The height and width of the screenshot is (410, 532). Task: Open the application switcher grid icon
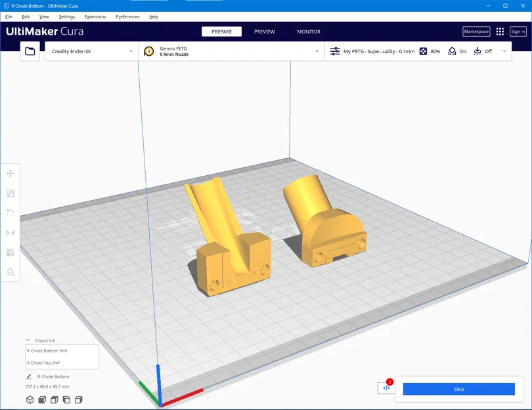point(500,31)
